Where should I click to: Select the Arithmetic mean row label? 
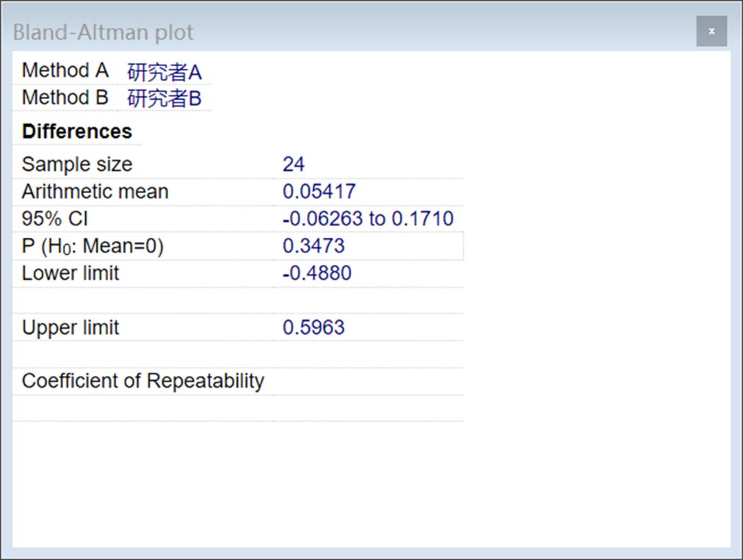[95, 192]
